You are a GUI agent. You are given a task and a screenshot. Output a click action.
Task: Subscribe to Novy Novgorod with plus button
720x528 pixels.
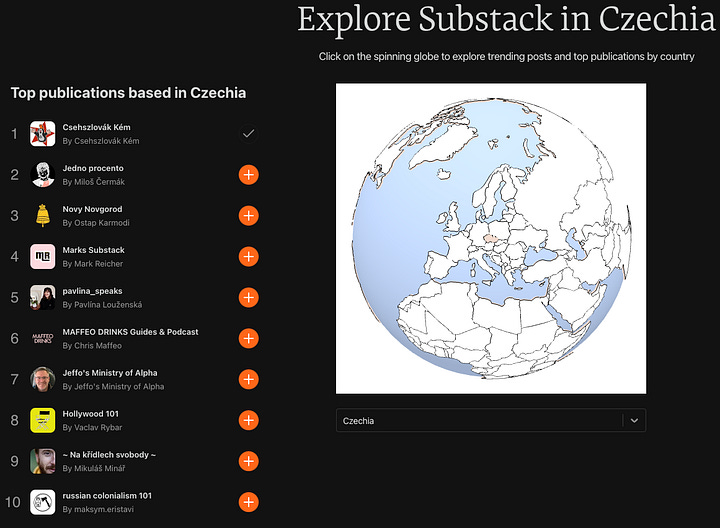click(248, 216)
